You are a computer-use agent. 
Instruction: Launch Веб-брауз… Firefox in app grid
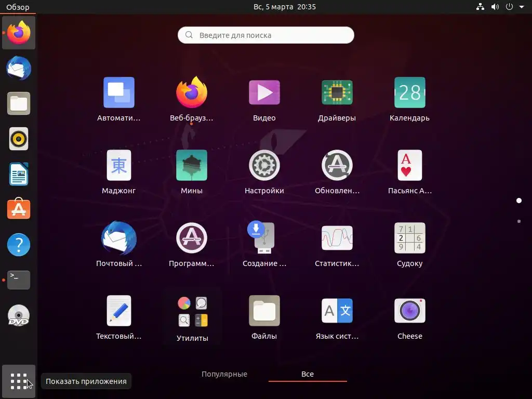(192, 99)
